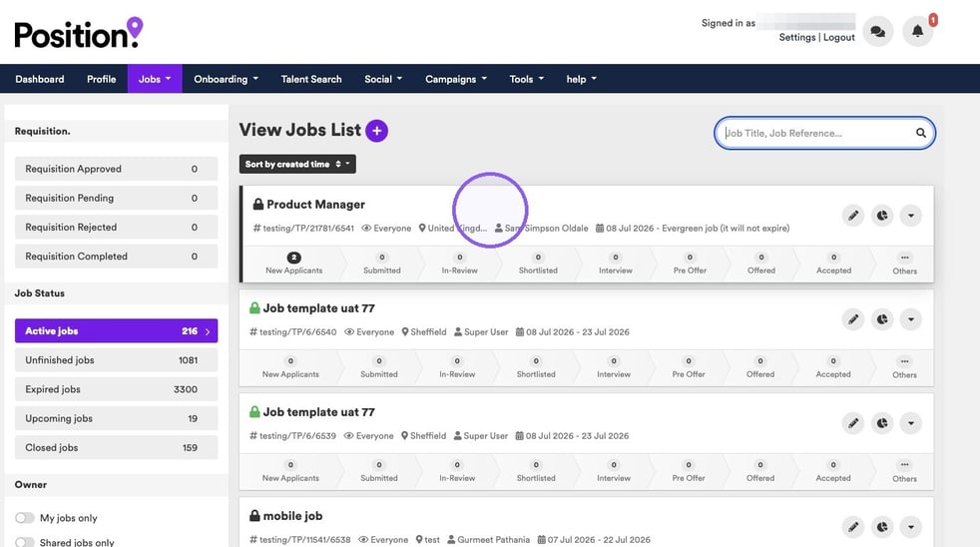Screen dimensions: 980x547
Task: Expand mobile job actions dropdown arrow
Action: tap(910, 527)
